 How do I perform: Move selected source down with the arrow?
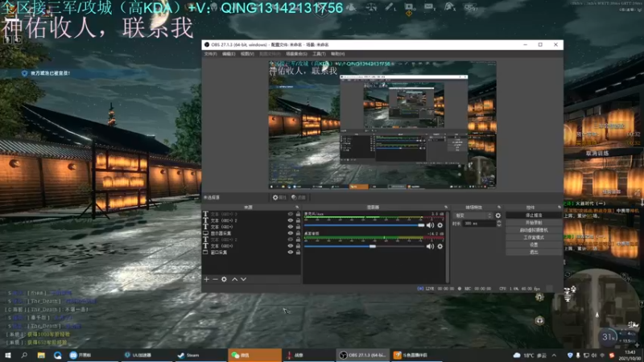[x=244, y=279]
